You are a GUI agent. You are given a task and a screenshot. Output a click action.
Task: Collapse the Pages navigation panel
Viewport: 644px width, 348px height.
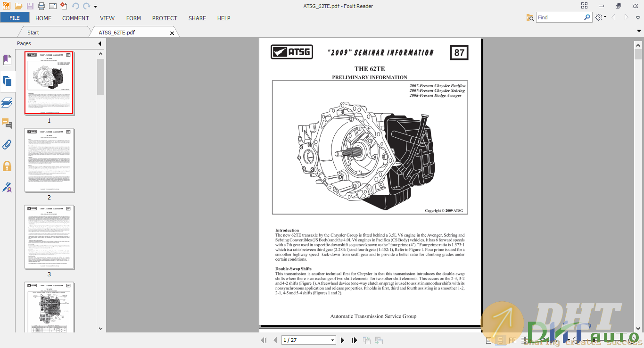click(99, 44)
